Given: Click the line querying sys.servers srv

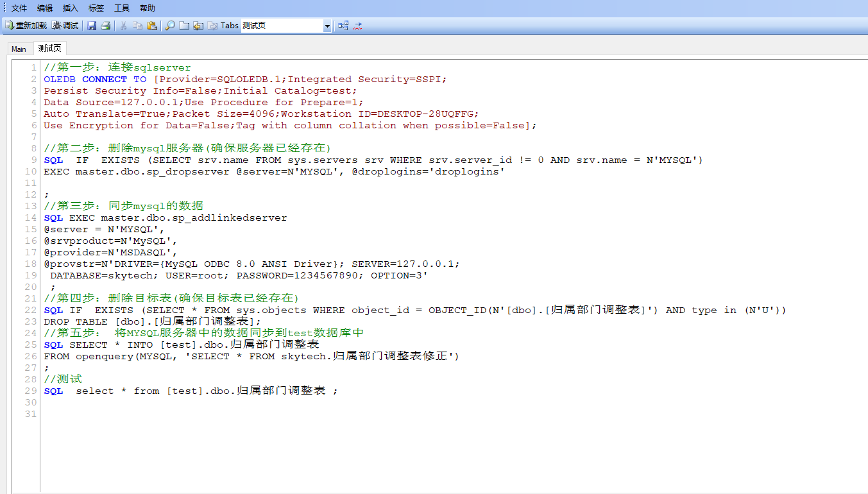Looking at the screenshot, I should tap(373, 160).
